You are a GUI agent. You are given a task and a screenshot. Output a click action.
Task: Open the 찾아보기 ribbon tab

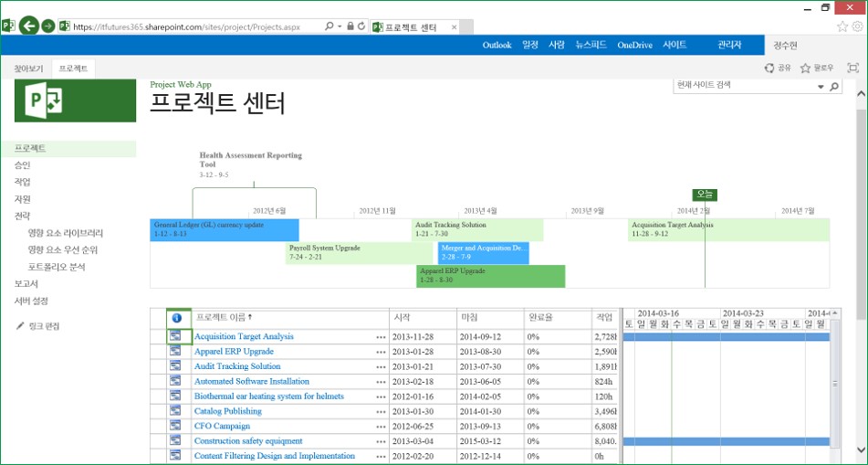tap(28, 69)
